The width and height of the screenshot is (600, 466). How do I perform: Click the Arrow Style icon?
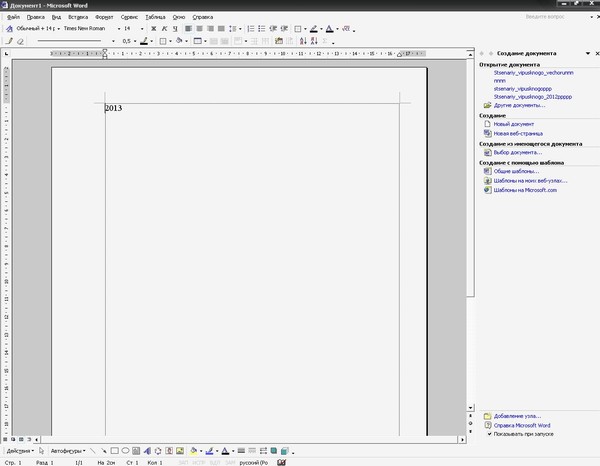pos(263,451)
